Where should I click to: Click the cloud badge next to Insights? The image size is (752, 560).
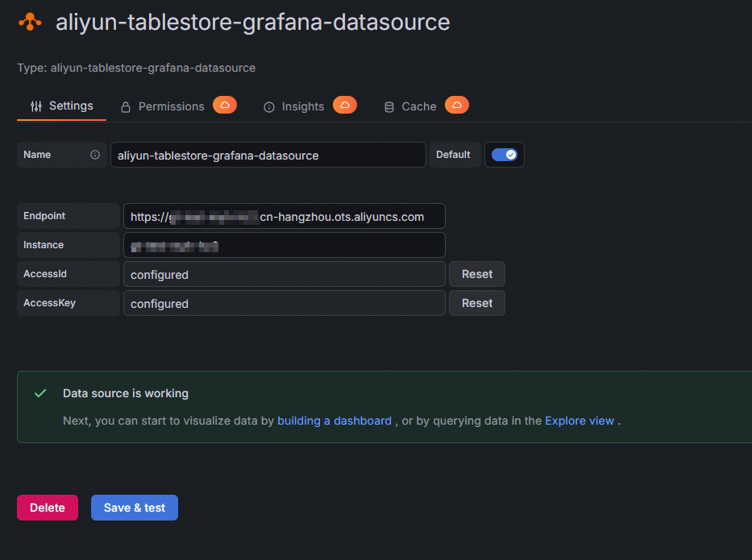point(345,106)
